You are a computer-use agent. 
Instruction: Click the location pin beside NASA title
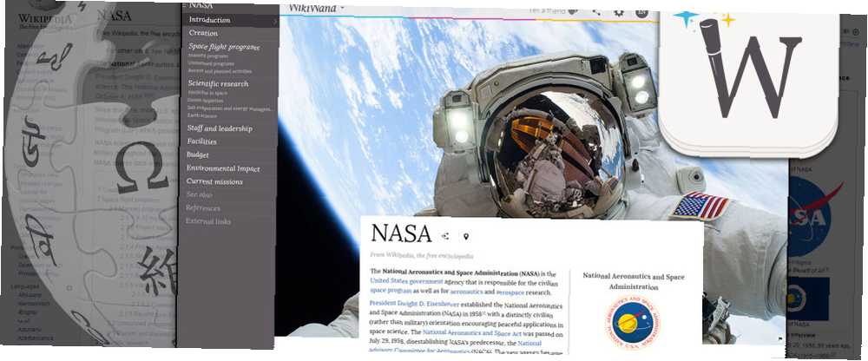click(465, 237)
